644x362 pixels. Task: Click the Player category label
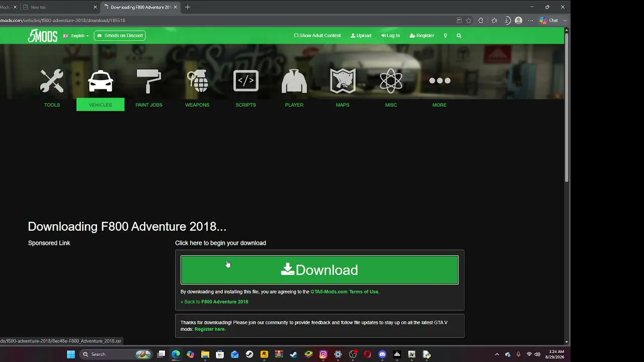point(294,105)
